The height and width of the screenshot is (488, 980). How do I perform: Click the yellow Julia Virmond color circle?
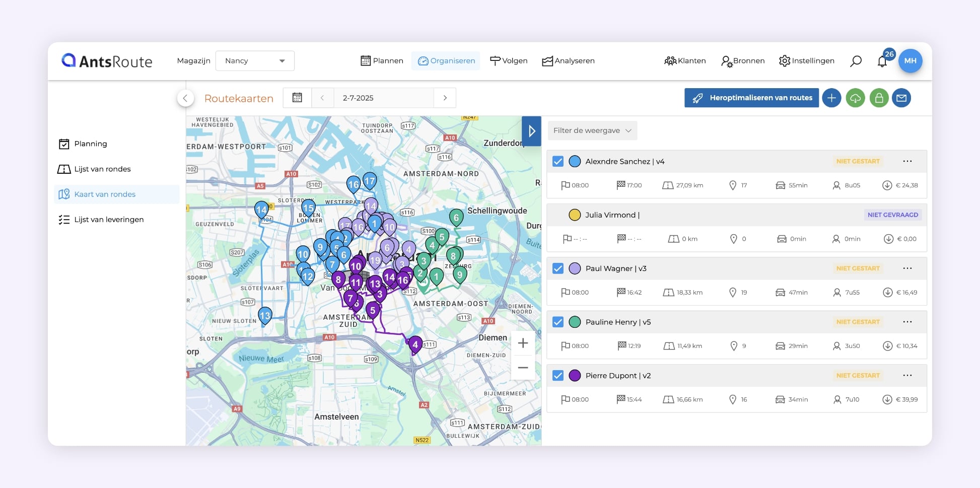[575, 215]
